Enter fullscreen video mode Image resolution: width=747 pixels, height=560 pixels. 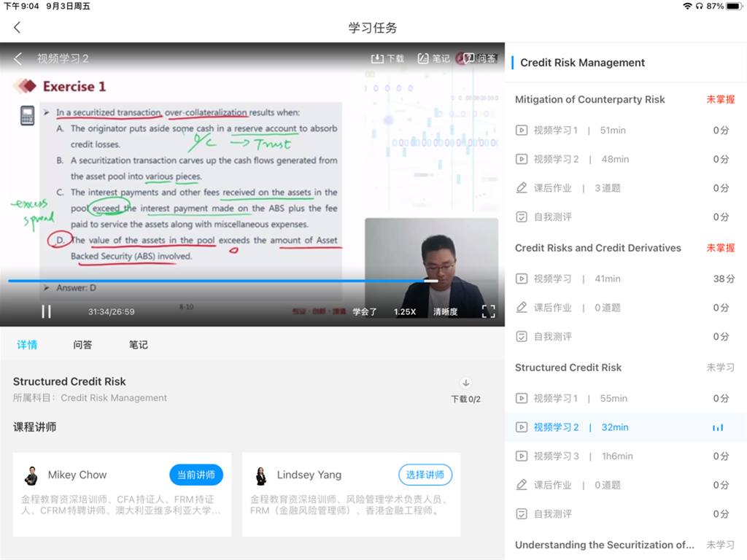488,311
